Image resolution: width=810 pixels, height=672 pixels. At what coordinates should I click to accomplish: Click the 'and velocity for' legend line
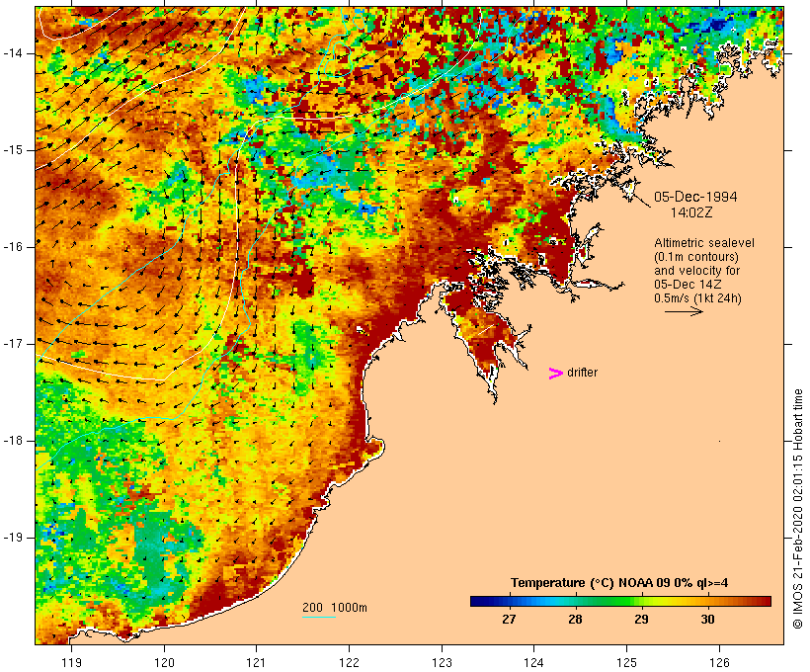pos(696,271)
